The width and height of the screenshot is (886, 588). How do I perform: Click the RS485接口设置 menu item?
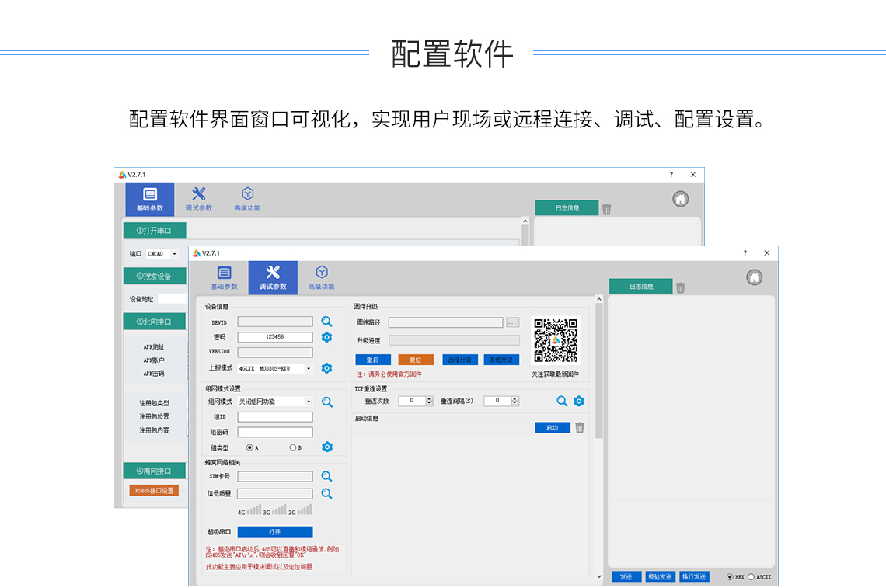(x=155, y=490)
